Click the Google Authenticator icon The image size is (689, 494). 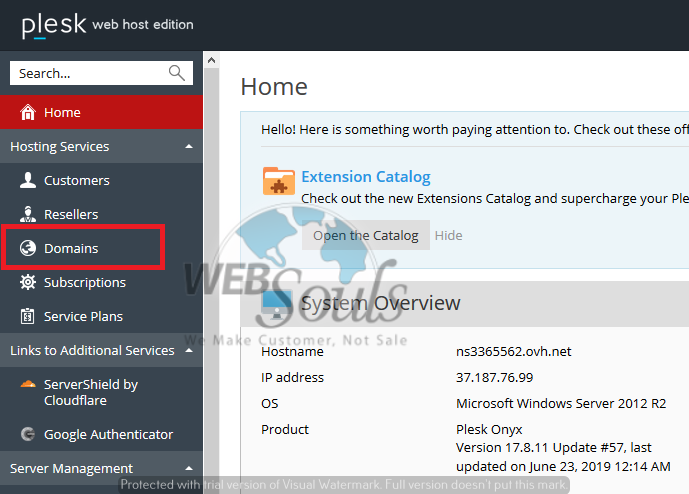click(x=28, y=434)
